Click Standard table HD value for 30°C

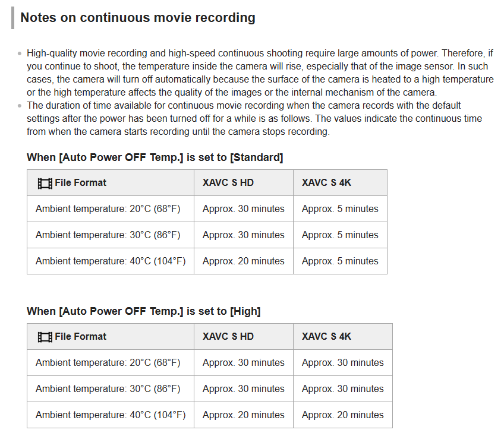coord(244,235)
